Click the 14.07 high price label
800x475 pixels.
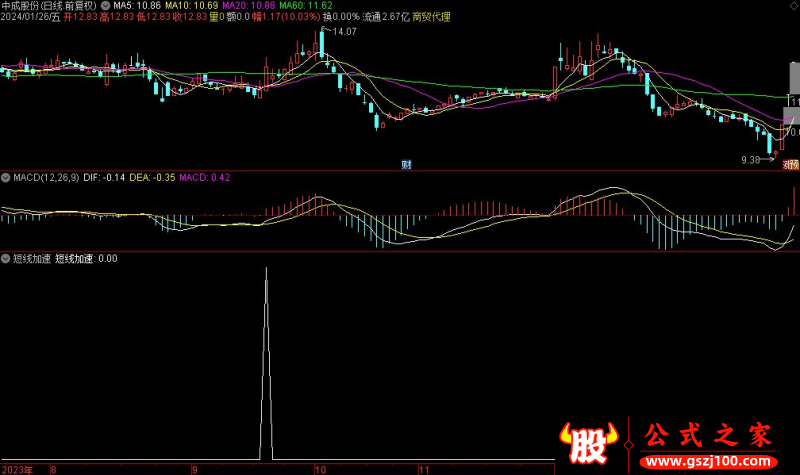pyautogui.click(x=344, y=33)
